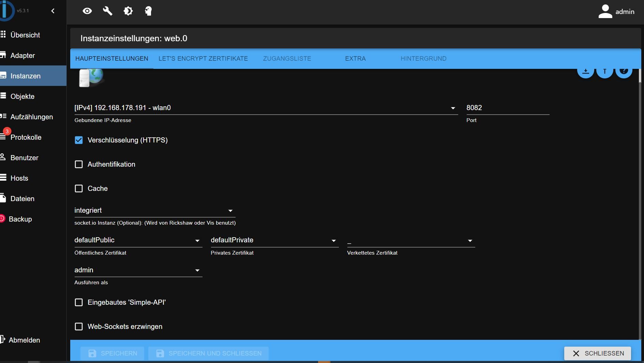Open the Gebundene IP-Adresse dropdown
Image resolution: width=644 pixels, height=363 pixels.
pyautogui.click(x=266, y=108)
